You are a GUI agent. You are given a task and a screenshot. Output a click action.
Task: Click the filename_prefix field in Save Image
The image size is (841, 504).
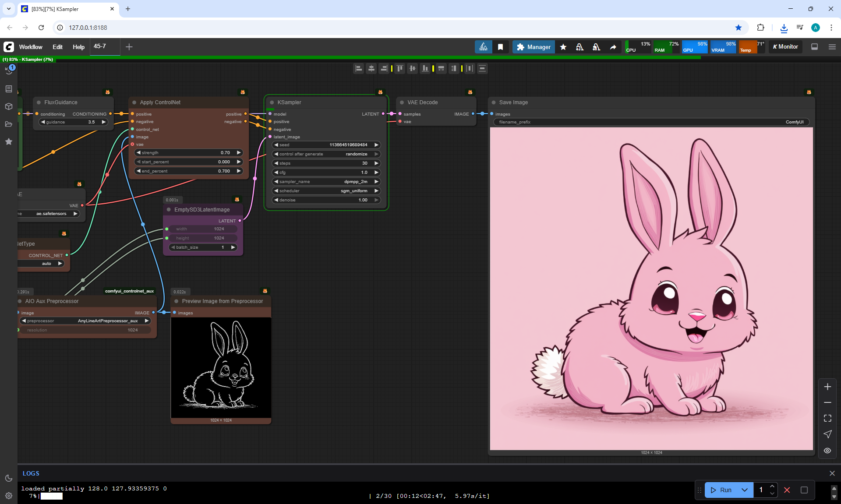pyautogui.click(x=651, y=122)
